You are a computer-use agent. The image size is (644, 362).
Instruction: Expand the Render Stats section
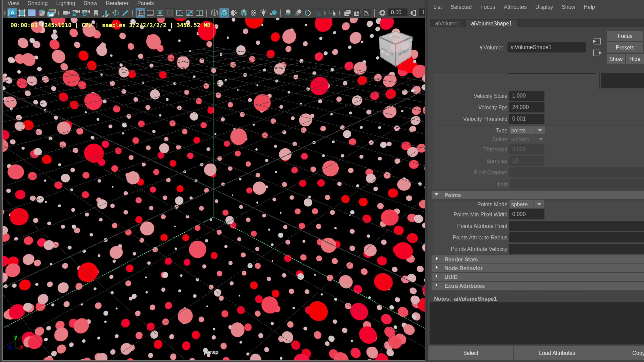(x=461, y=259)
